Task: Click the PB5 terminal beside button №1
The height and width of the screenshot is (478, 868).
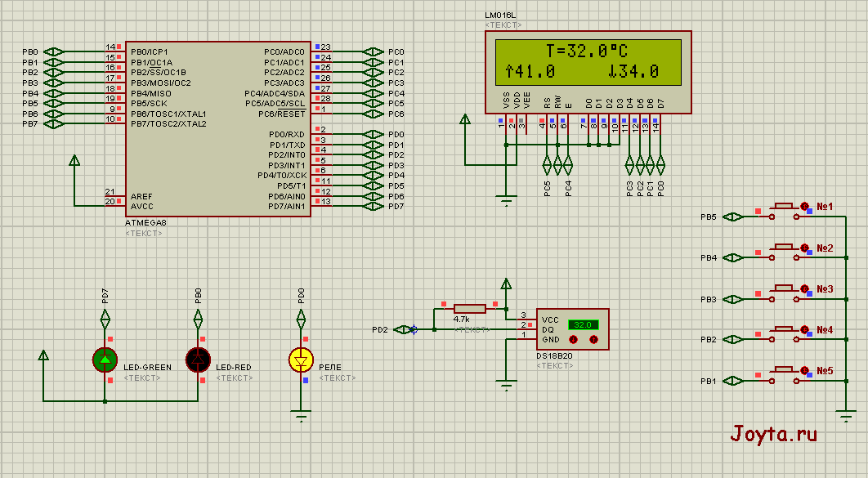Action: (732, 217)
